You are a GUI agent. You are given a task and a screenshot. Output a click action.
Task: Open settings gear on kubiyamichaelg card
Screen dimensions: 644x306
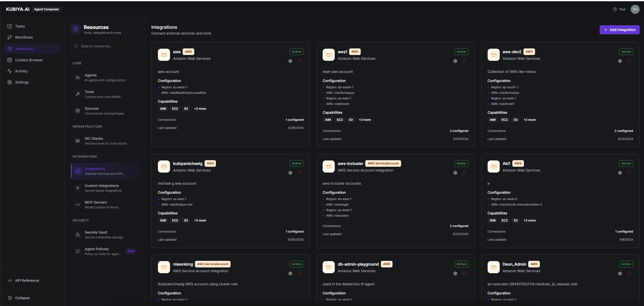[290, 173]
